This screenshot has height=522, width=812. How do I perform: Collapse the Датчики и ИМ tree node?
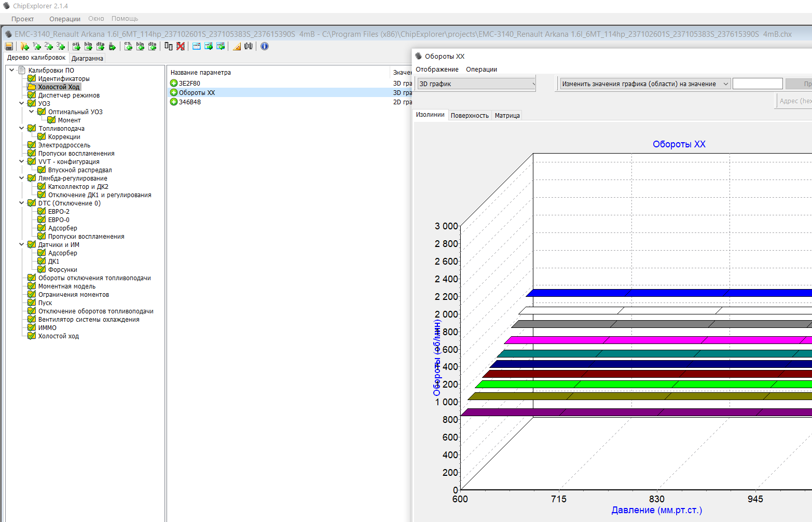21,244
